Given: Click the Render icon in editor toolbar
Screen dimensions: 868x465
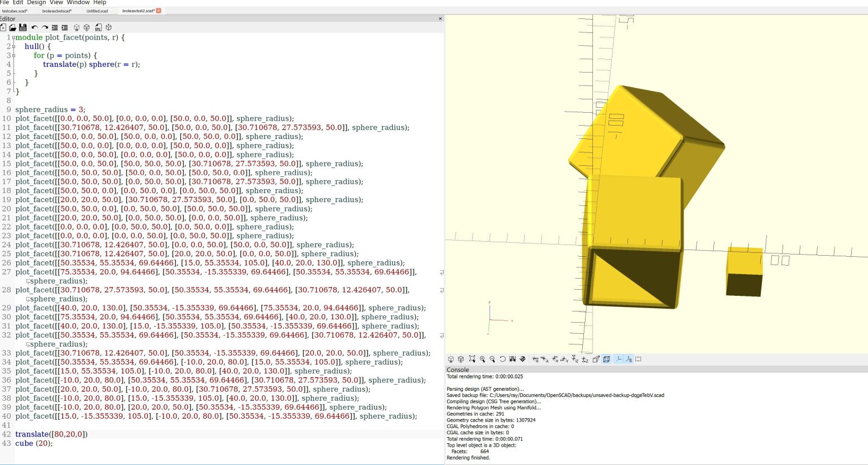Looking at the screenshot, I should (87, 27).
